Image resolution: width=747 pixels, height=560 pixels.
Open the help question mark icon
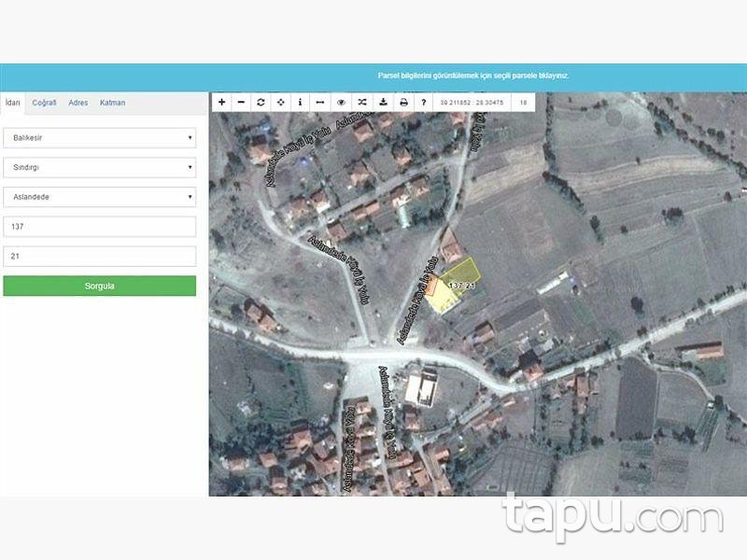(x=423, y=103)
